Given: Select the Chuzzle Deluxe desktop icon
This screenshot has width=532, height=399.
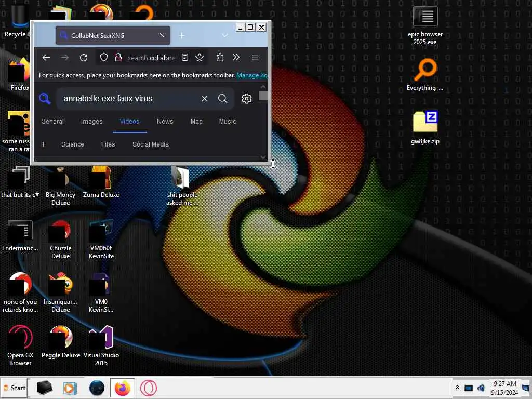Looking at the screenshot, I should click(60, 240).
